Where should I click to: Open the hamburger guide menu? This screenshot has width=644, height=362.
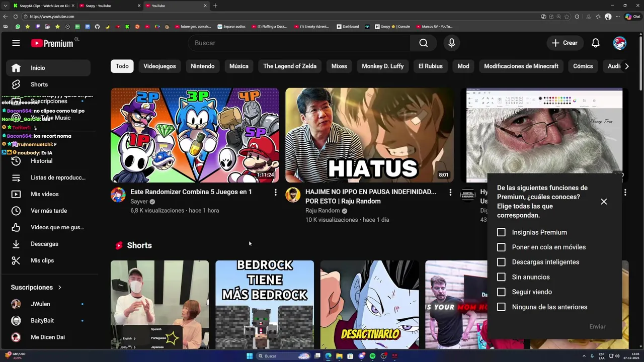tap(16, 43)
